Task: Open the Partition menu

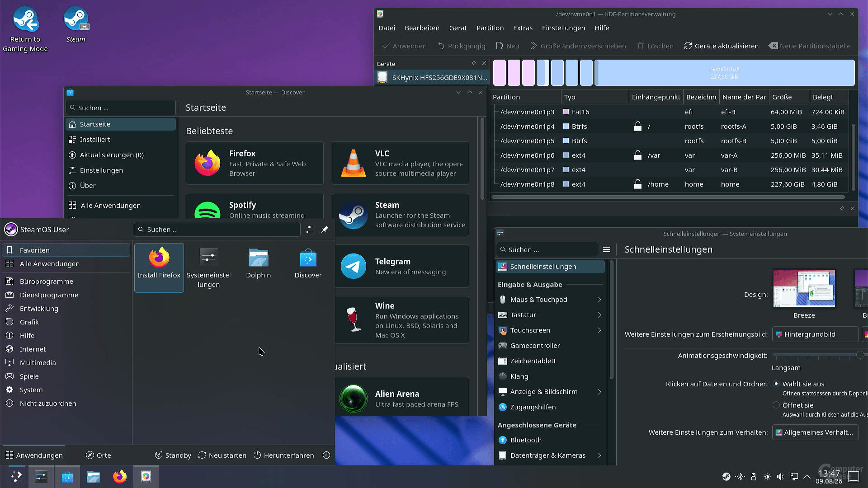Action: [490, 28]
